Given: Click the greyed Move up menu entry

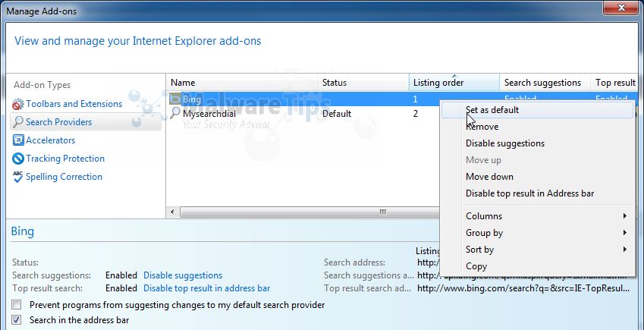Looking at the screenshot, I should point(537,160).
